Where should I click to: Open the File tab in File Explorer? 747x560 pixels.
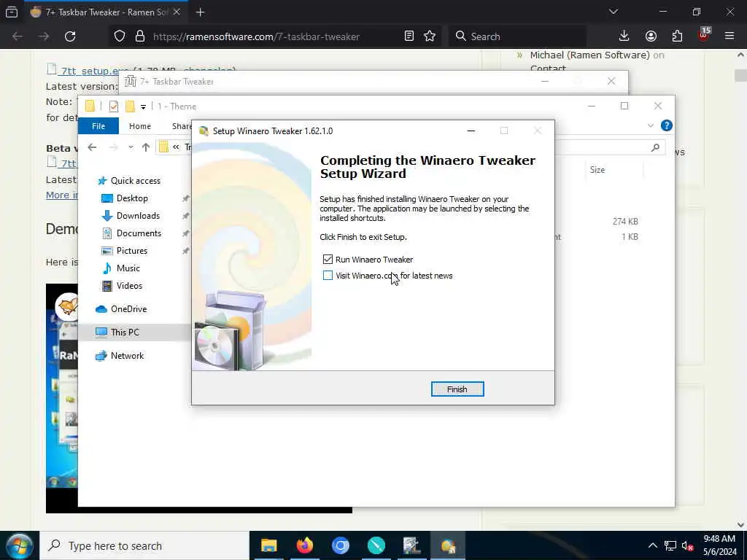point(98,126)
